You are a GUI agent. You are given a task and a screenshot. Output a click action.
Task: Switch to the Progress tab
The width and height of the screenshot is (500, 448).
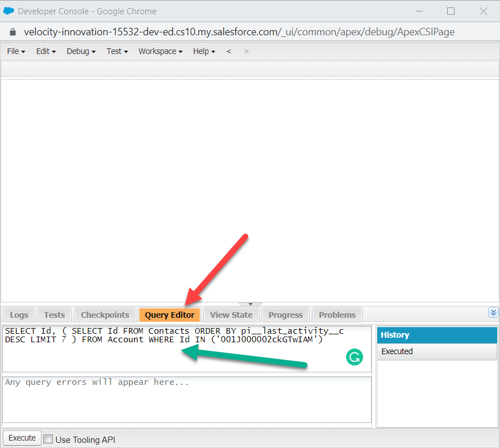pos(285,315)
